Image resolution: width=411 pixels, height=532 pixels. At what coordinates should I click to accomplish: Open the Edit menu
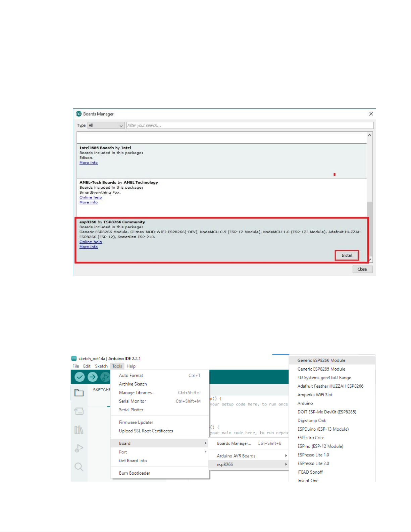87,366
